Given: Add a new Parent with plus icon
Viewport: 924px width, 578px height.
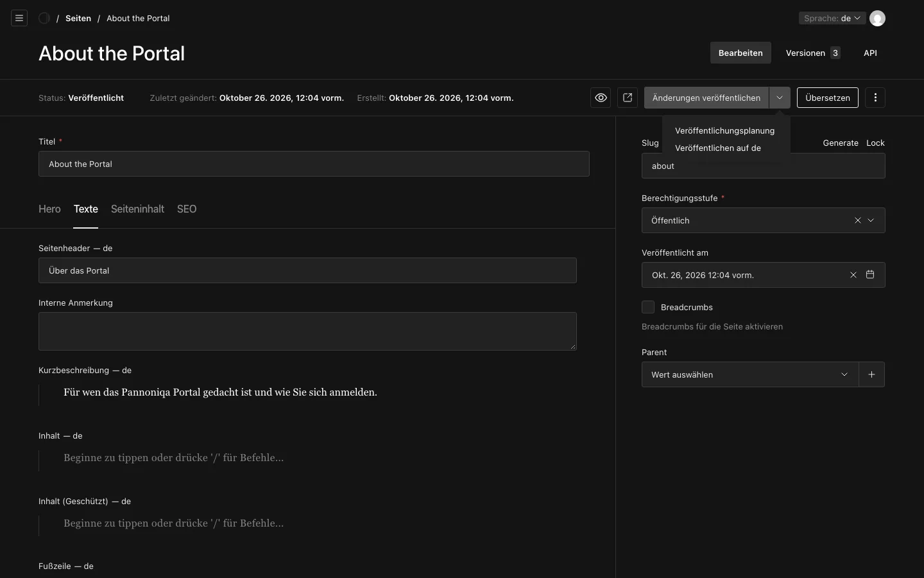Looking at the screenshot, I should tap(871, 374).
